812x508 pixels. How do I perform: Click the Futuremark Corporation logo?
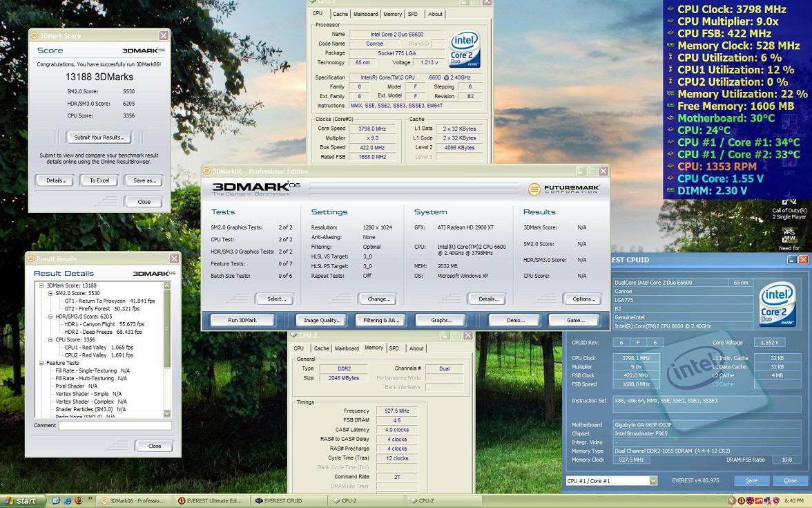[564, 189]
